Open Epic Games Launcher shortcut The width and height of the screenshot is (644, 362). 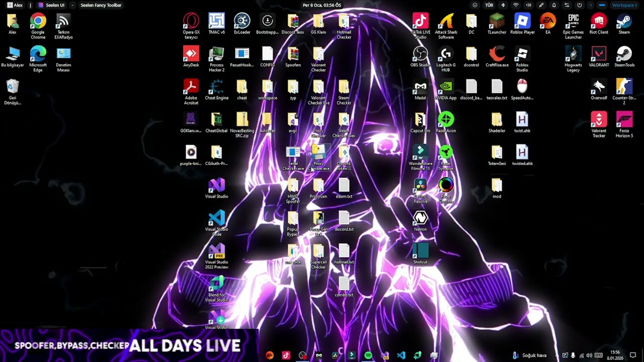(573, 26)
